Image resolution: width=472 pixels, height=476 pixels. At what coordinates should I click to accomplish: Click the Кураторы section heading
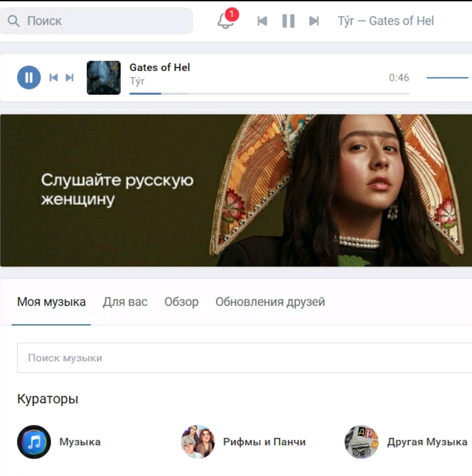(x=48, y=399)
